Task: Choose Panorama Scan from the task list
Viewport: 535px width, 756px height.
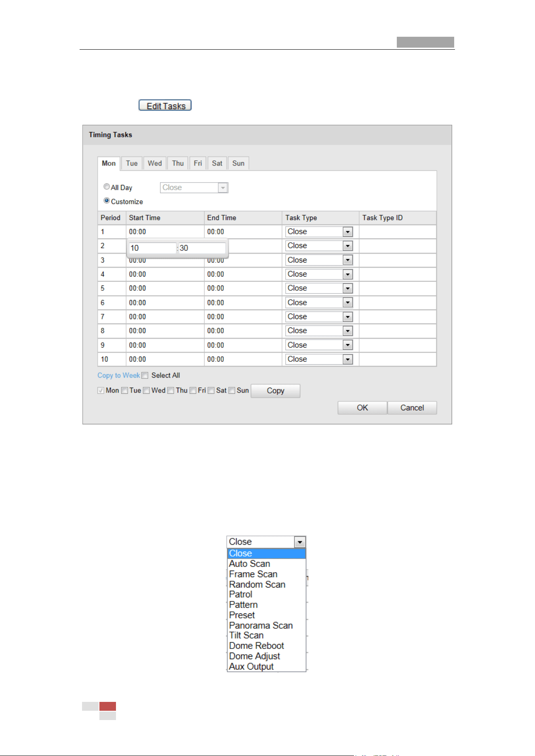Action: point(267,626)
